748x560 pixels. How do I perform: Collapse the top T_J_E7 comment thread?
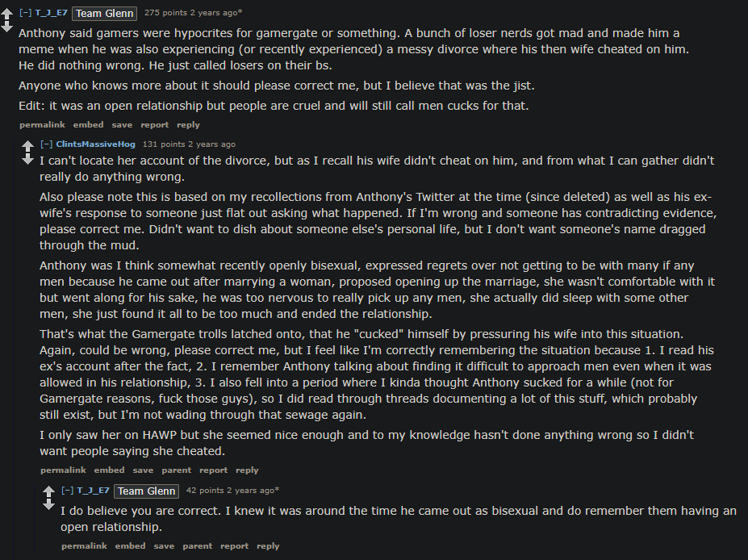[25, 12]
